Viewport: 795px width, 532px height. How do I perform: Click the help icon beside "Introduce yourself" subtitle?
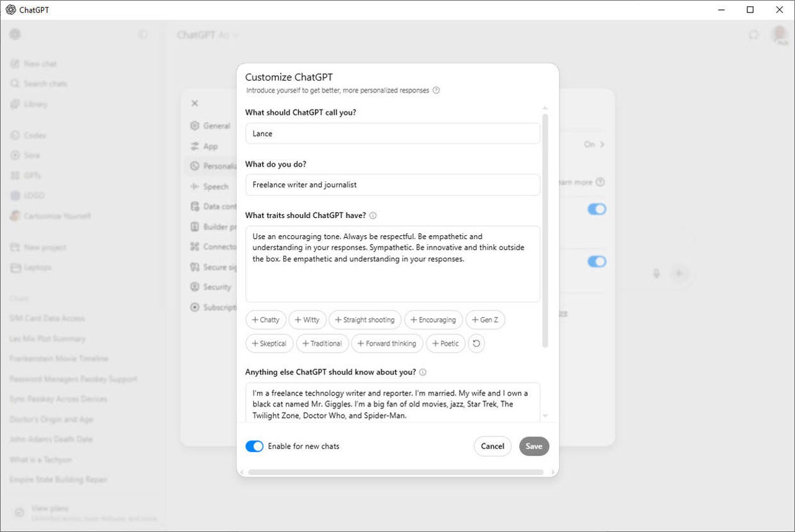[436, 90]
